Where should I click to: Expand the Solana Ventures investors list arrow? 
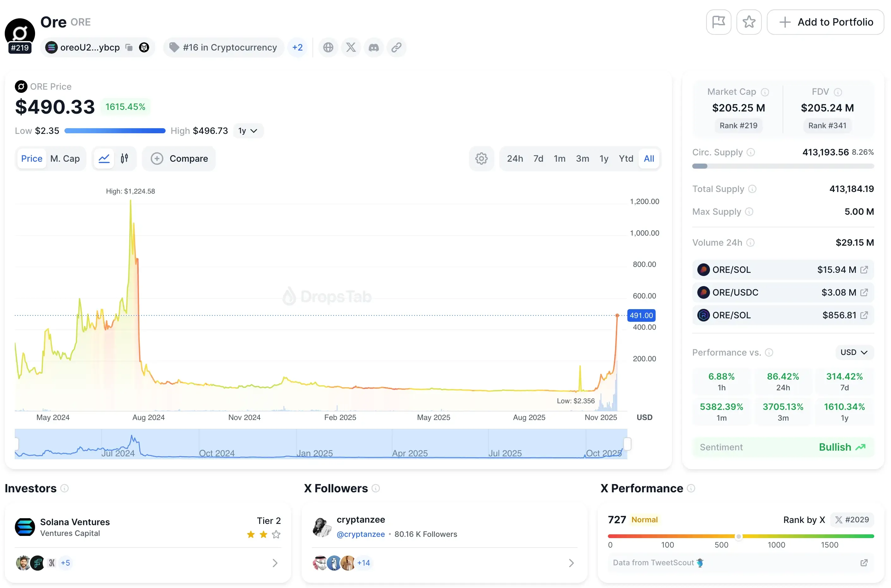275,563
